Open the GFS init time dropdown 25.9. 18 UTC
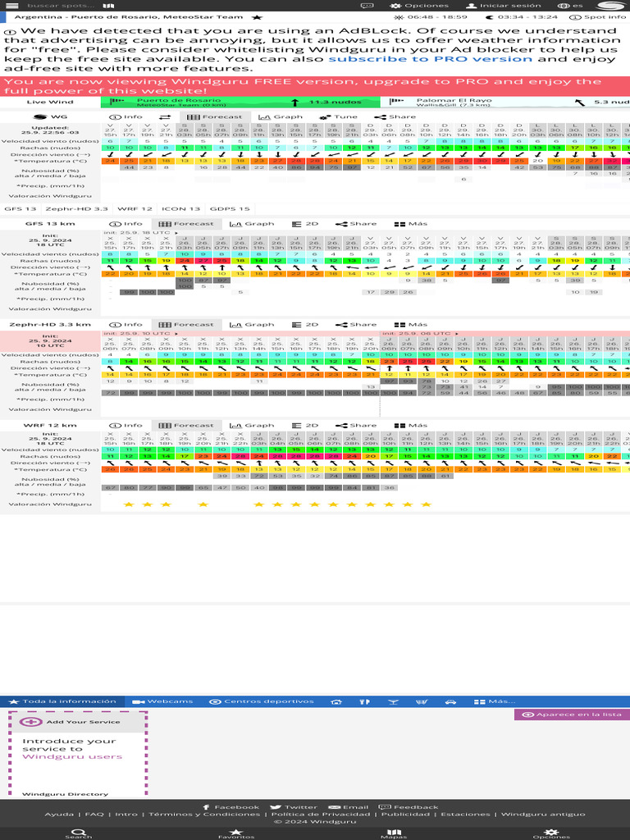This screenshot has width=630, height=840. pyautogui.click(x=139, y=233)
